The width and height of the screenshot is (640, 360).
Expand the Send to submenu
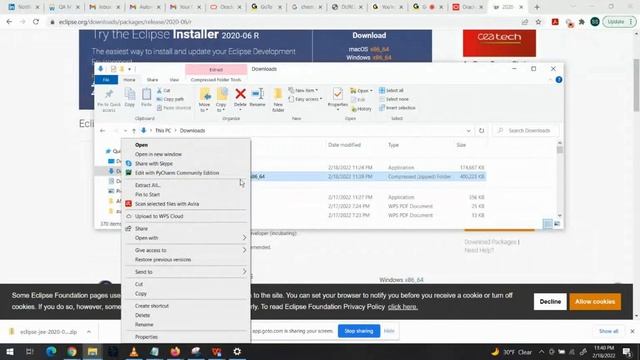[186, 272]
